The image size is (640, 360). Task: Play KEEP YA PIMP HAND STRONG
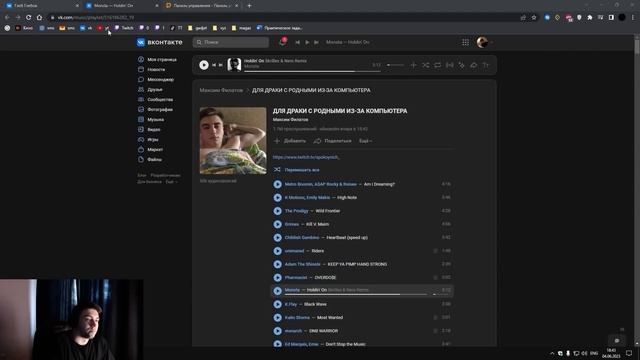coord(278,264)
